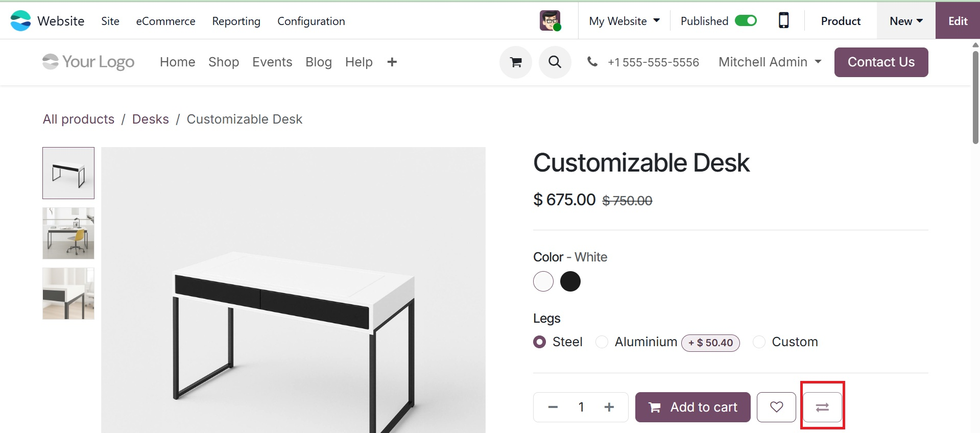Click the Your Logo image
This screenshot has width=980, height=433.
click(x=88, y=62)
